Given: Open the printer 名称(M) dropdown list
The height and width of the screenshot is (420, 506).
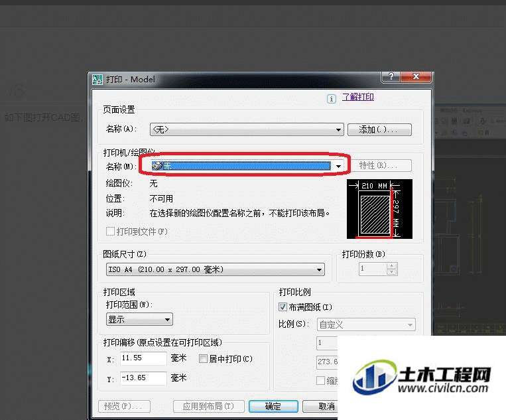Looking at the screenshot, I should [338, 167].
